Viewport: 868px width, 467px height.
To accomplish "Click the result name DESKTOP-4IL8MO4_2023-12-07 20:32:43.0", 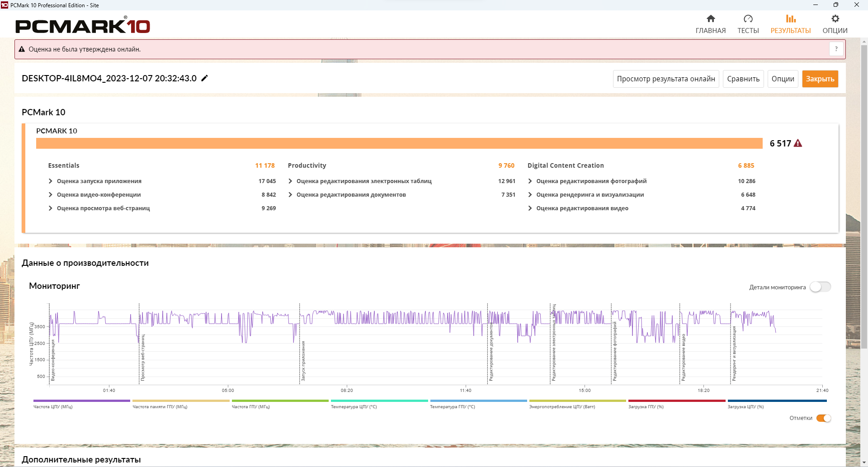I will coord(109,78).
